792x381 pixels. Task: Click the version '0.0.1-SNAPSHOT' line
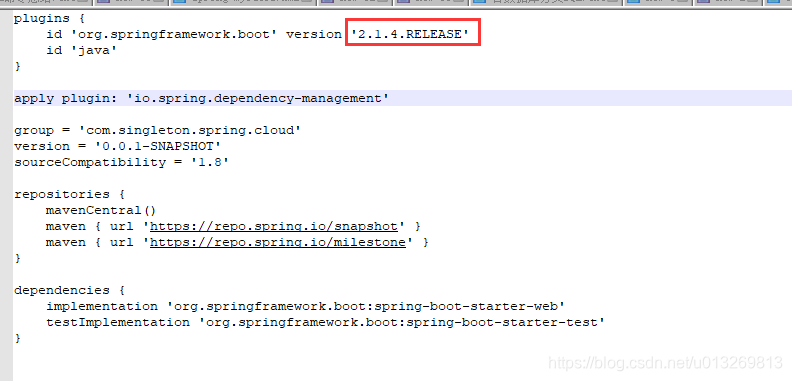pos(117,147)
